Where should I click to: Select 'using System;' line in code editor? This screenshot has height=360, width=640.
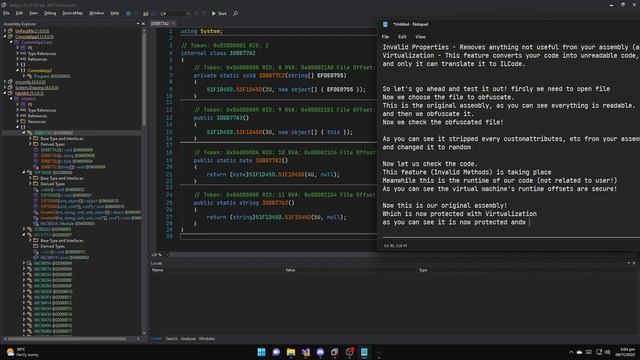coord(202,31)
